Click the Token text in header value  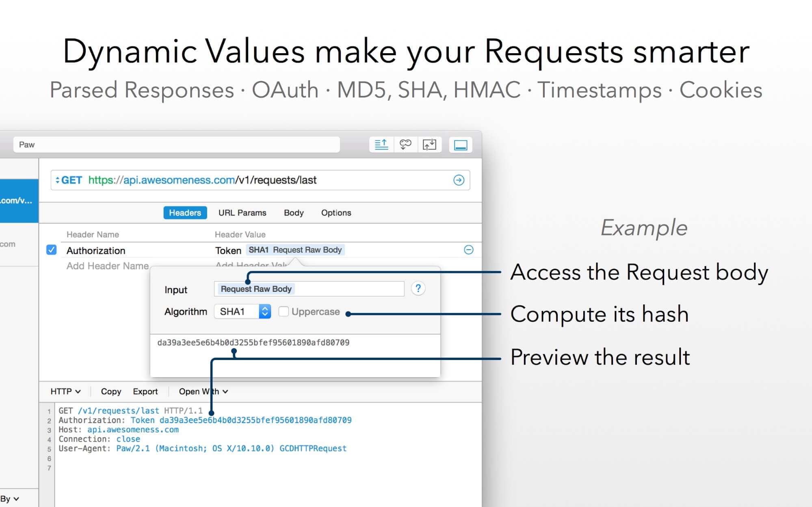228,250
